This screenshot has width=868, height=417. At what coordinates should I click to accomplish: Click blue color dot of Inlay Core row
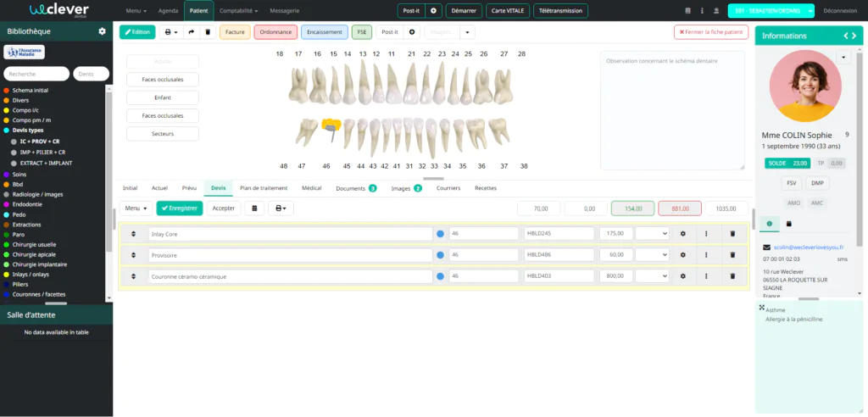point(441,234)
